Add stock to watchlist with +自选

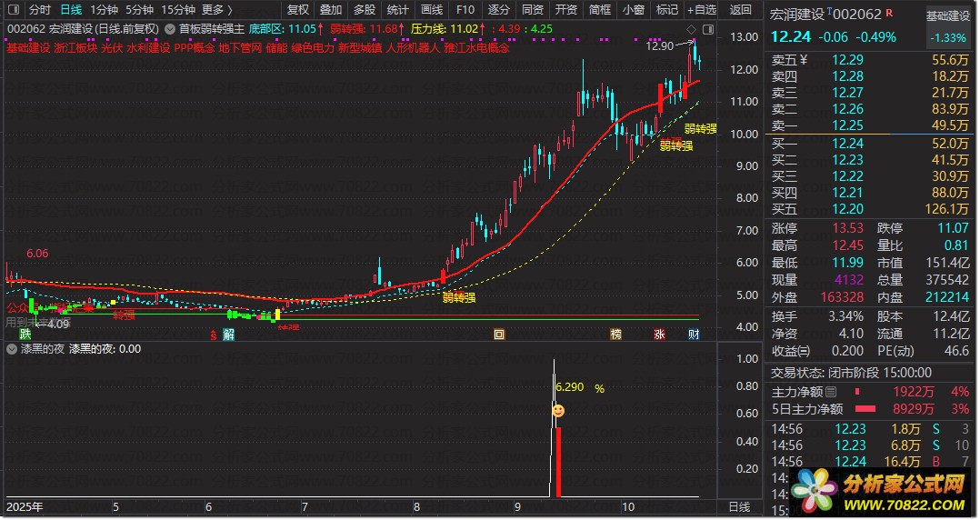pyautogui.click(x=702, y=10)
